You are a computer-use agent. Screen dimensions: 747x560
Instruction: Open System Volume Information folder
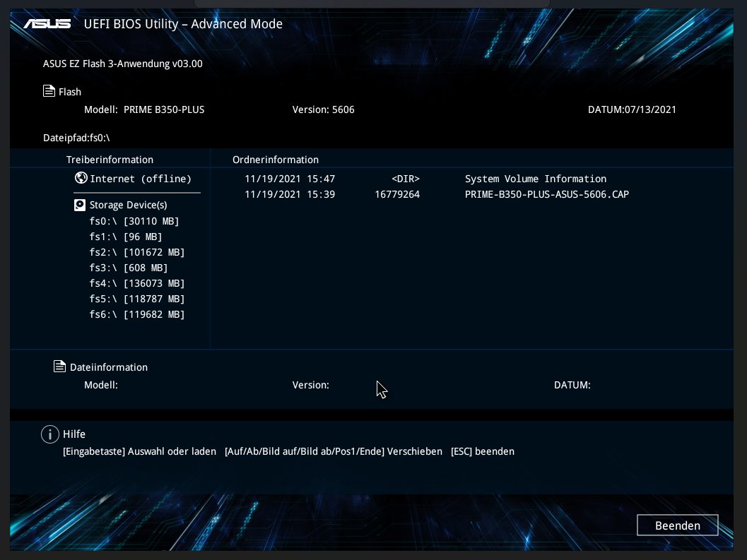[x=536, y=179]
